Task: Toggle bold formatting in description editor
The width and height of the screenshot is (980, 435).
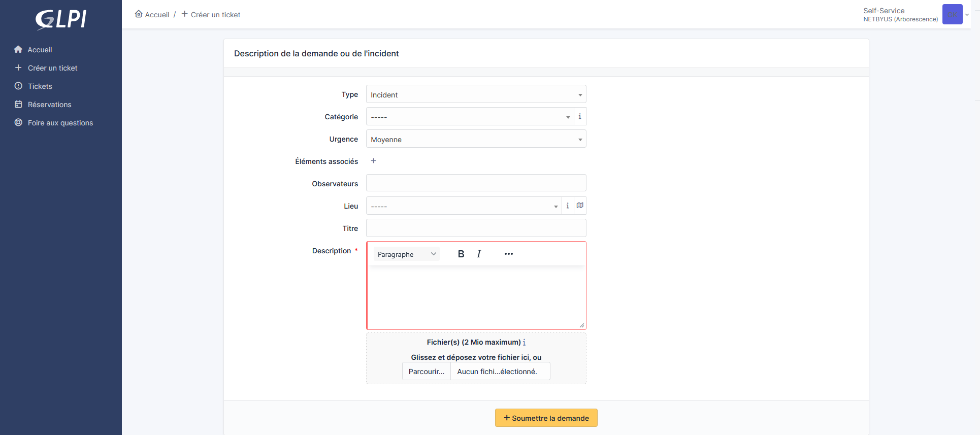Action: [461, 254]
